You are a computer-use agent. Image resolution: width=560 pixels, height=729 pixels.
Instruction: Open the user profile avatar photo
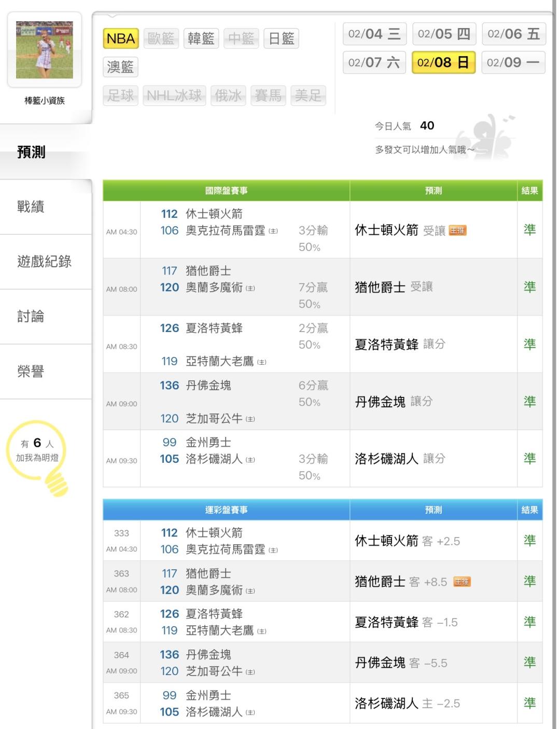point(45,50)
